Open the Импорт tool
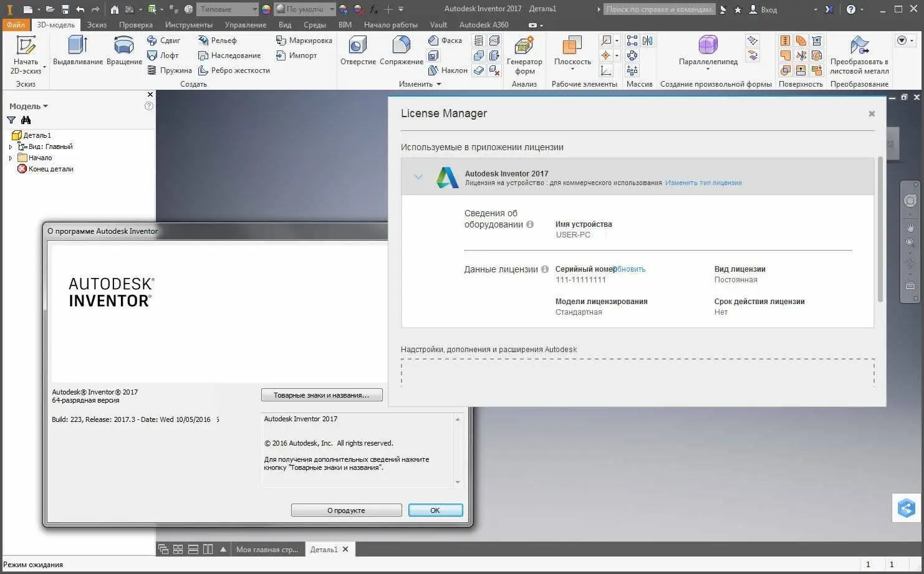The height and width of the screenshot is (574, 924). [297, 55]
